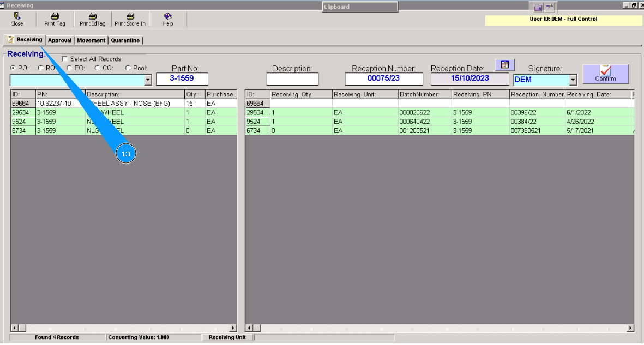The width and height of the screenshot is (644, 345).
Task: Click right grid's right scroll arrow
Action: click(630, 328)
